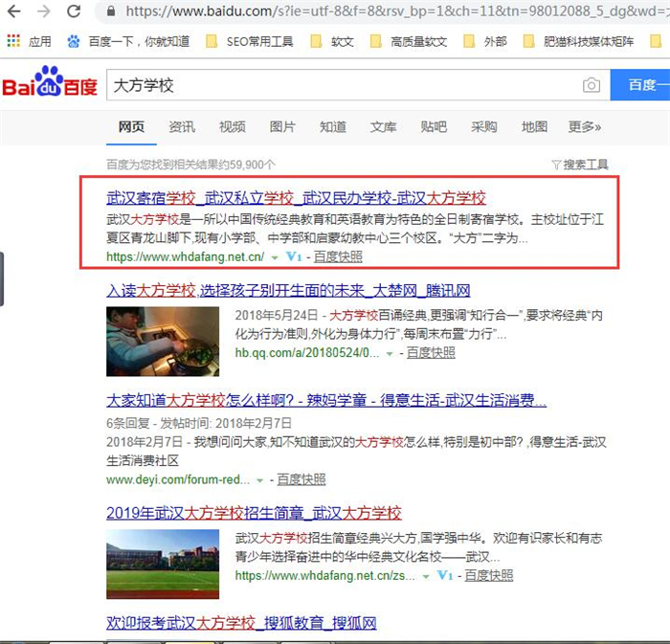Open 百度快照 for the first result
The height and width of the screenshot is (644, 670).
338,256
